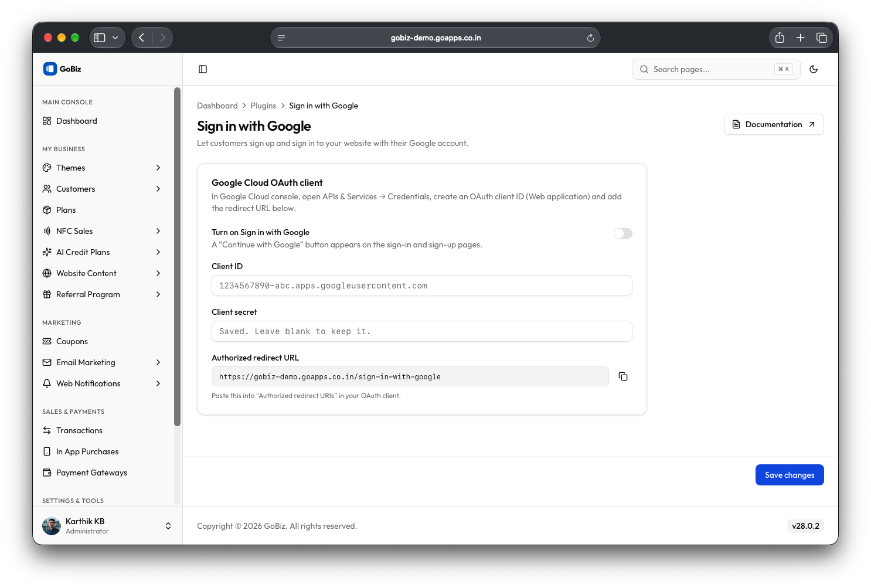The image size is (871, 588).
Task: Focus the Client secret field
Action: coord(422,331)
